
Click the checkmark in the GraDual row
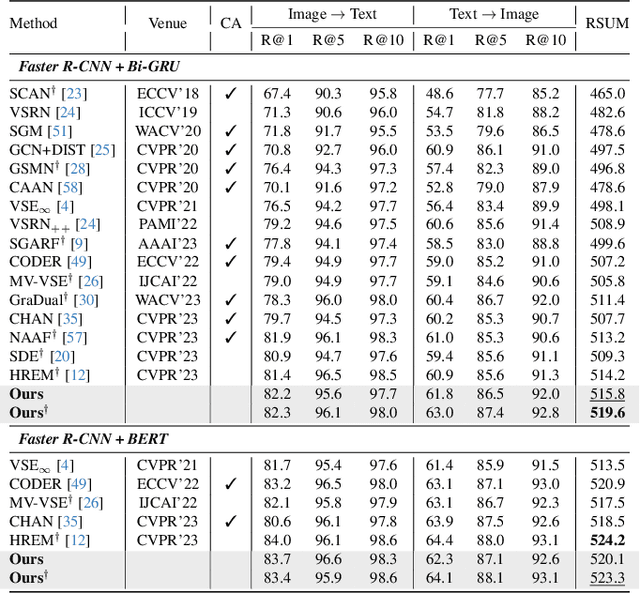point(230,299)
